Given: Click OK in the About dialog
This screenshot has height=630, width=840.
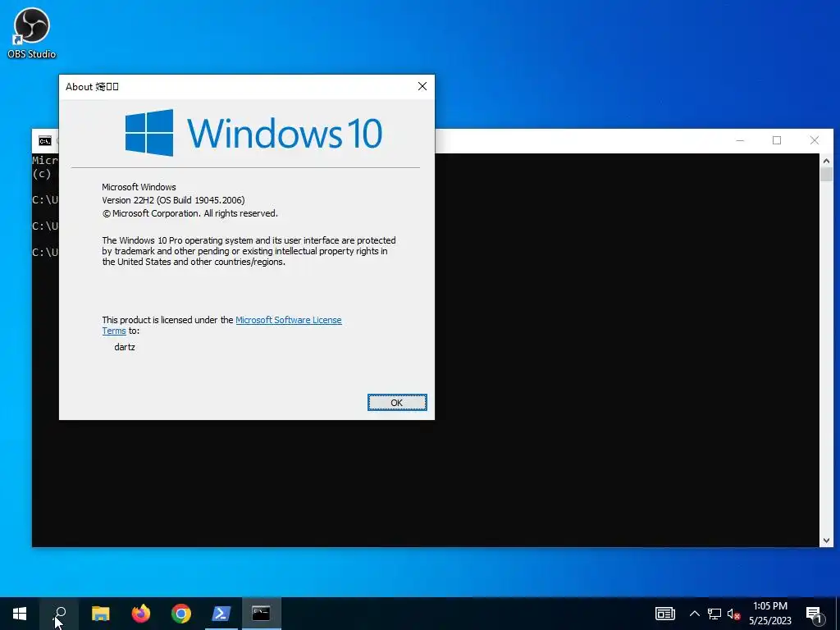Looking at the screenshot, I should click(397, 402).
